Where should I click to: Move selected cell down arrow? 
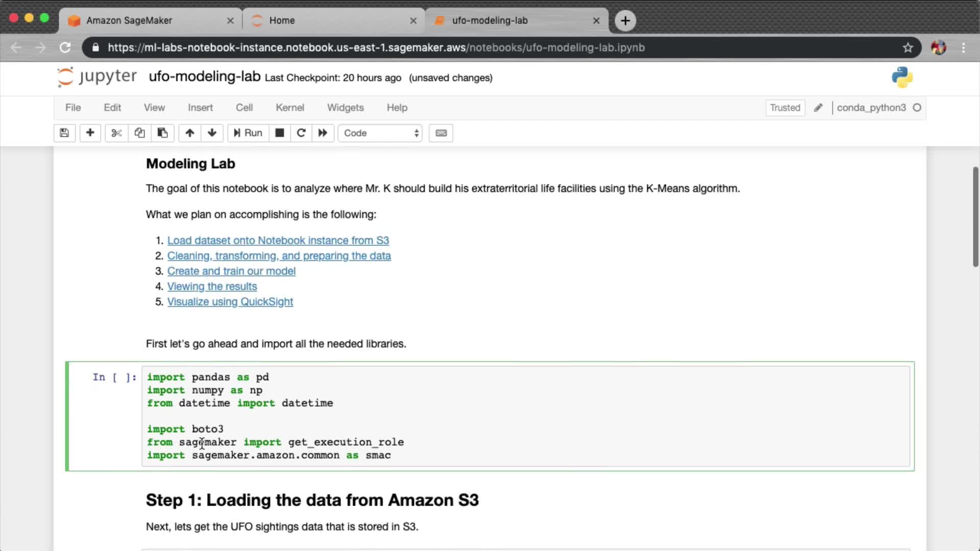point(212,133)
